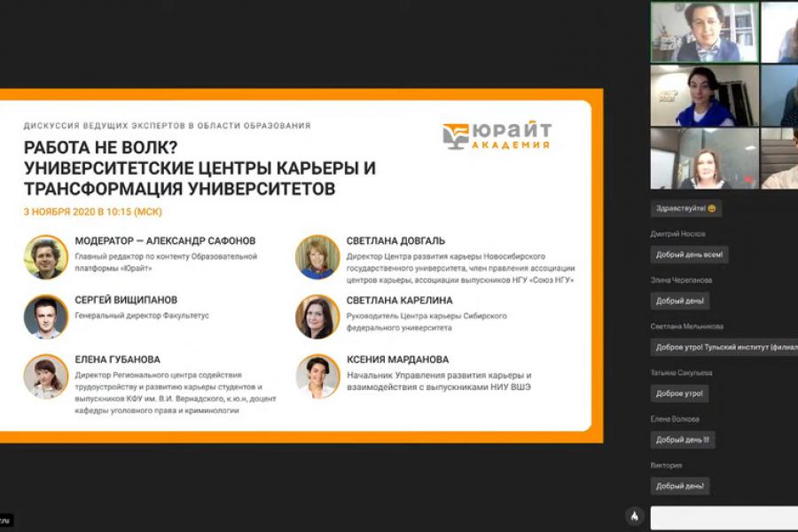798x532 pixels.
Task: Click chat message 'Добрый день всем!'
Action: point(689,254)
